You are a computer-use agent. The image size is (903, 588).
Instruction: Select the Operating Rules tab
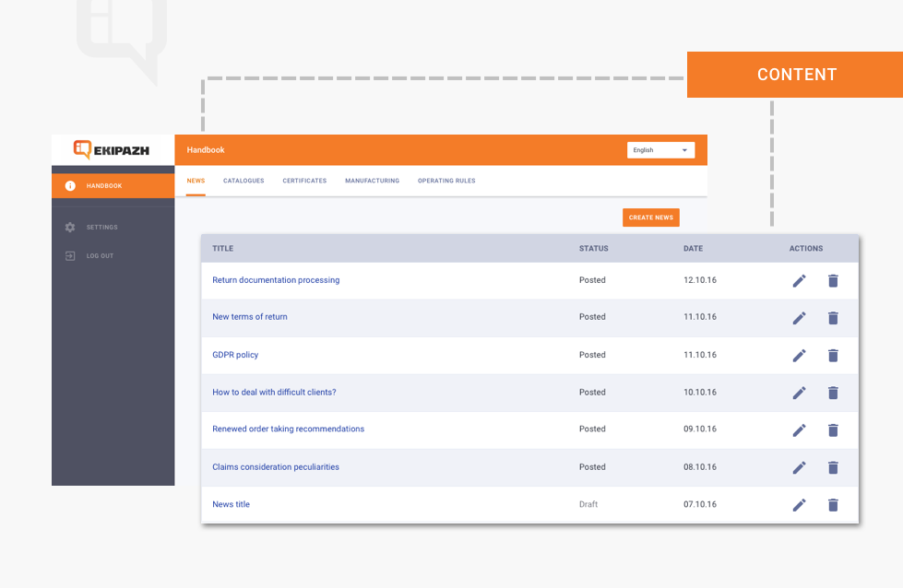pos(446,181)
